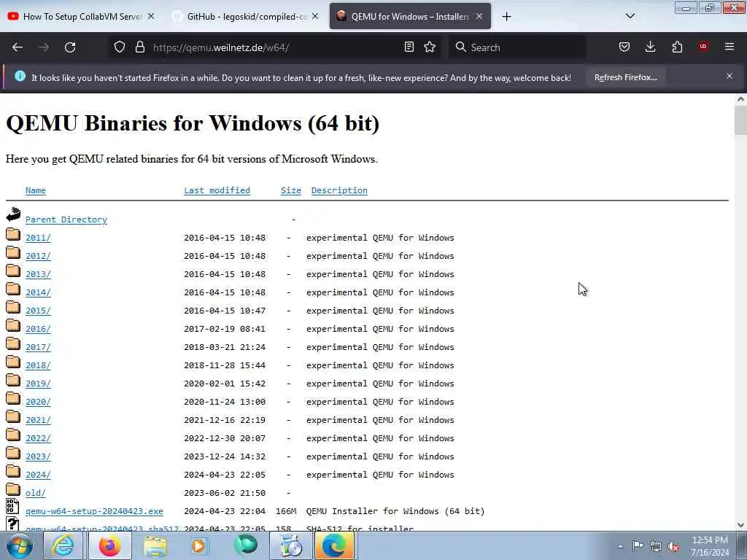Bookmark this page with the star icon
The width and height of the screenshot is (747, 560).
(430, 47)
